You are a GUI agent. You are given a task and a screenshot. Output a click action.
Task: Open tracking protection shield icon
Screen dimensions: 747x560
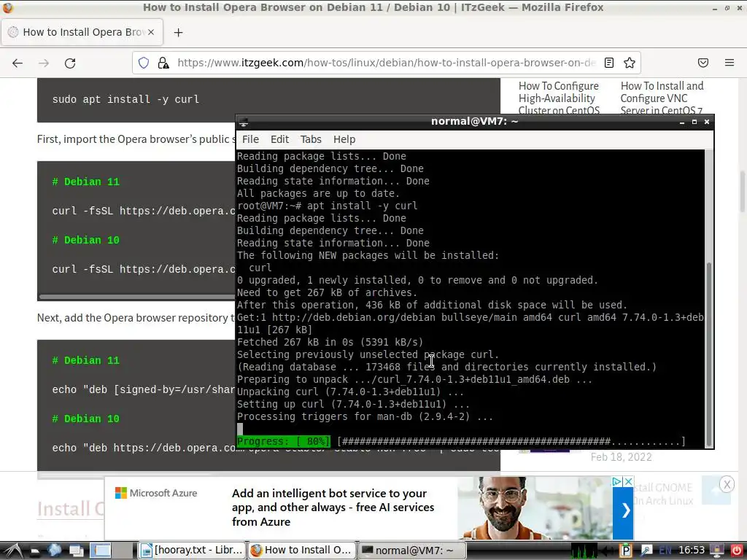pos(144,63)
